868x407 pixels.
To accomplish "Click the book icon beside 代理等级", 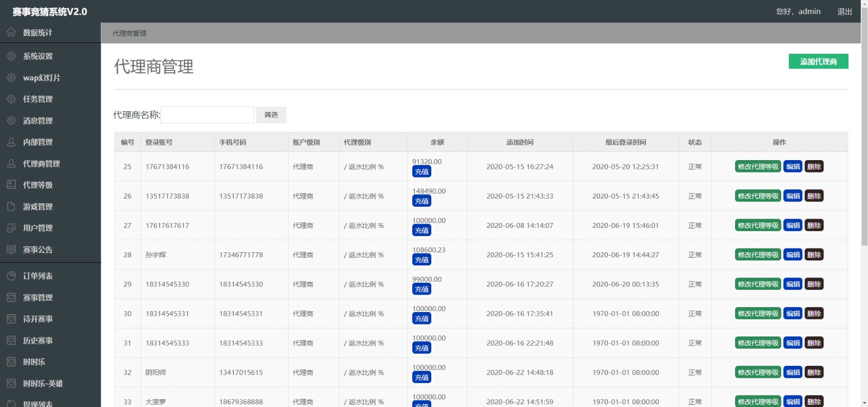I will coord(11,185).
